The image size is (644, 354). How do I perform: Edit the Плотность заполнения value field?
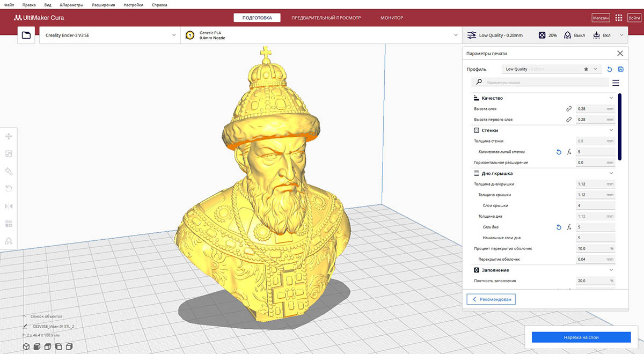click(x=595, y=281)
